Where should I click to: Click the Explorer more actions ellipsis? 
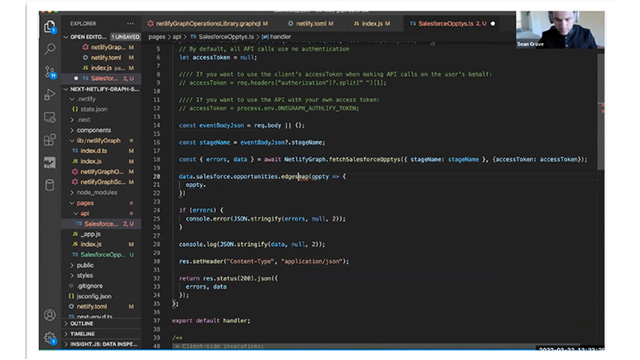click(x=130, y=24)
